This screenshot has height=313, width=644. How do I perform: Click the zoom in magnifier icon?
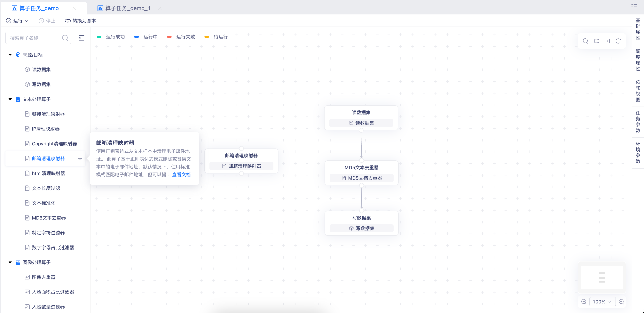pyautogui.click(x=621, y=301)
